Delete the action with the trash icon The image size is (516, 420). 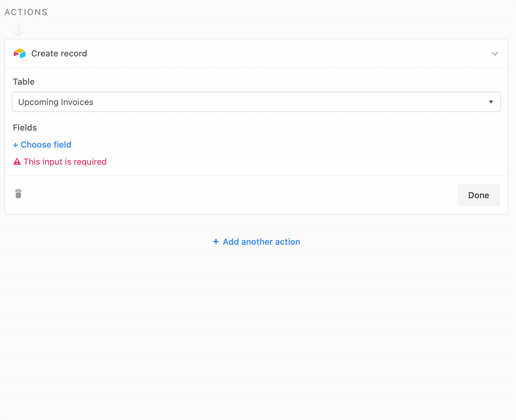[18, 194]
